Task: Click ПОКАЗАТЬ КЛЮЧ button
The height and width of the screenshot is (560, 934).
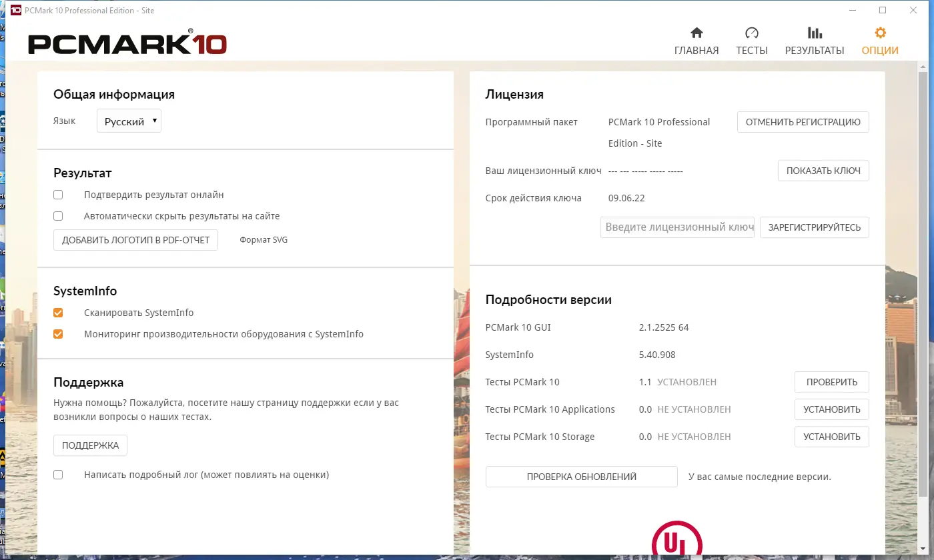Action: tap(823, 171)
